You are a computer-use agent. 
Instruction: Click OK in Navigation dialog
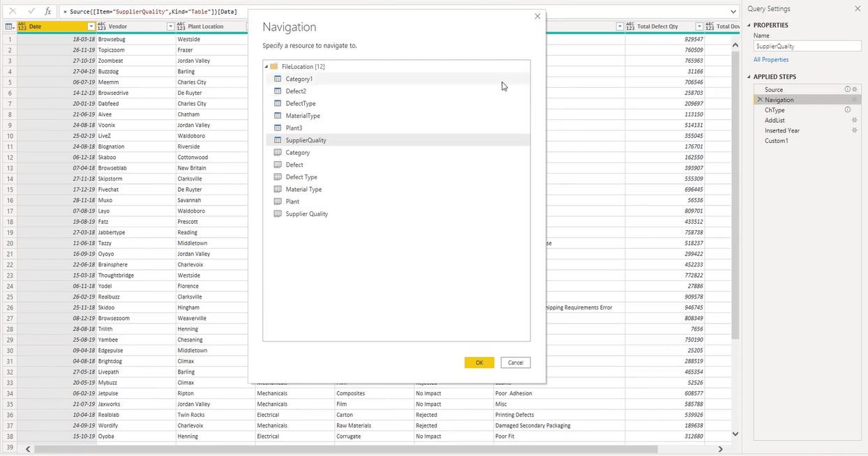click(479, 363)
